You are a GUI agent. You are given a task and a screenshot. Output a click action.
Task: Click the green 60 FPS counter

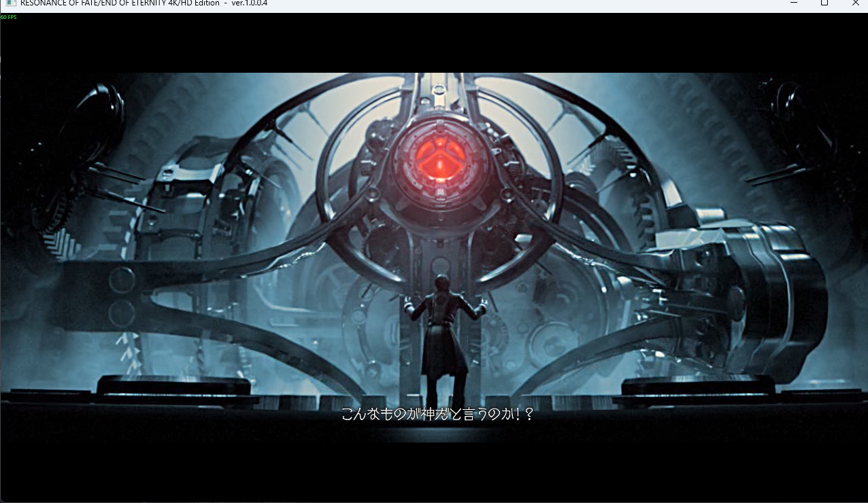click(9, 17)
